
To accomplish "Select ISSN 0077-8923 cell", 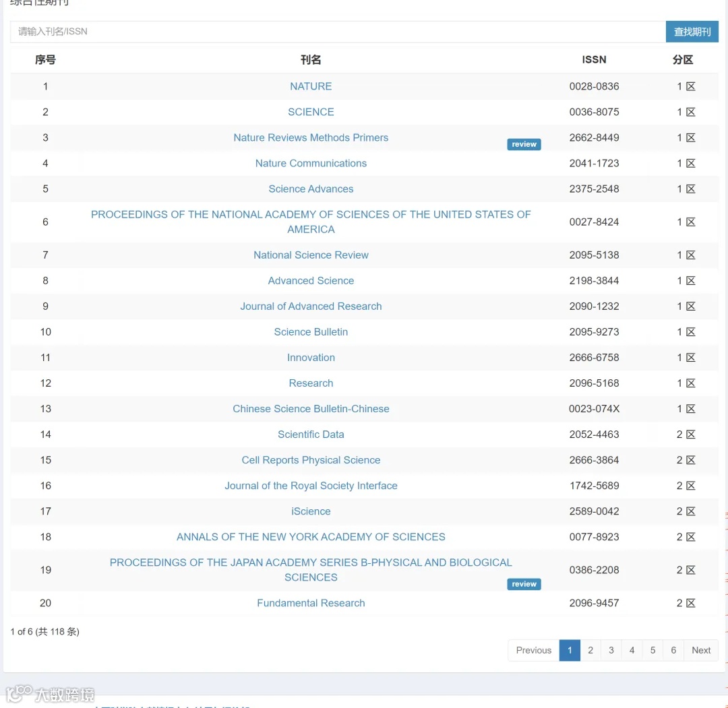I will coord(594,537).
